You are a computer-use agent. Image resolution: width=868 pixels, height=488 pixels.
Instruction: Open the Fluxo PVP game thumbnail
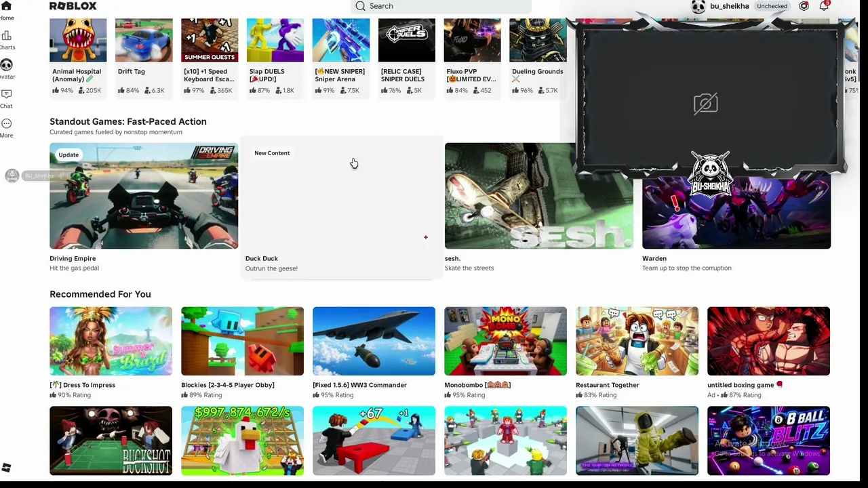[472, 41]
